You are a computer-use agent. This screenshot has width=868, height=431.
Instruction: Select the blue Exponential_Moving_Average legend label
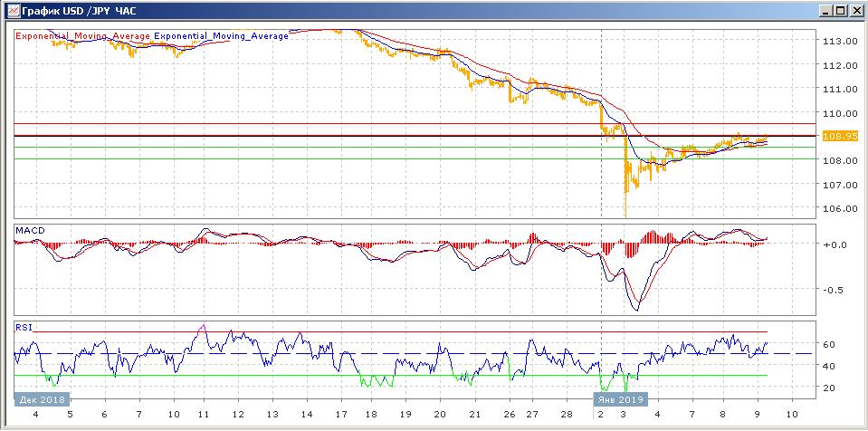pos(222,36)
